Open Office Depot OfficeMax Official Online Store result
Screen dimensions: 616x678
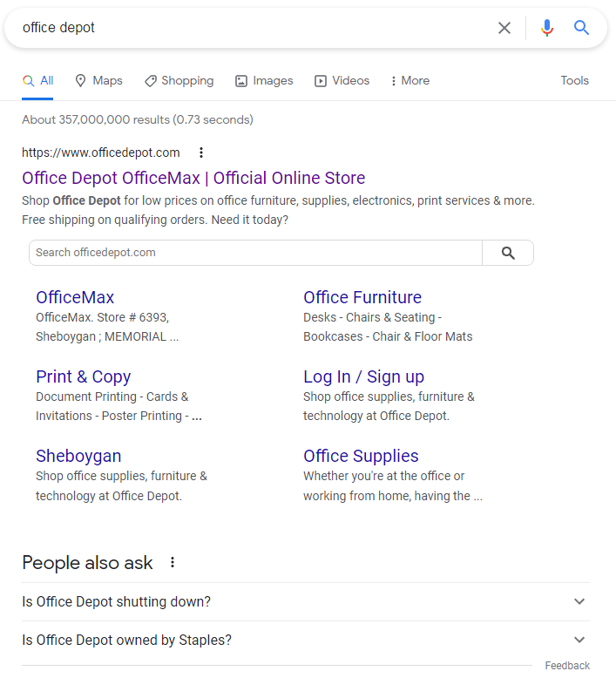pyautogui.click(x=193, y=179)
